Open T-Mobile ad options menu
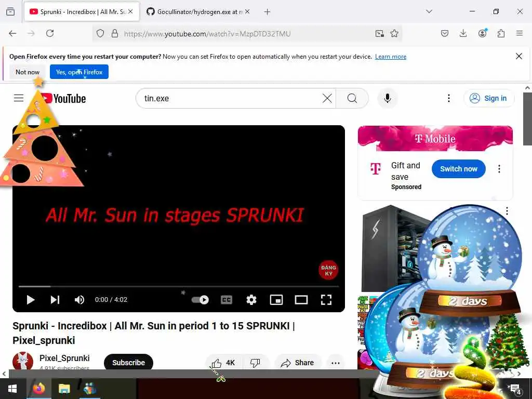The width and height of the screenshot is (532, 399). coord(499,169)
